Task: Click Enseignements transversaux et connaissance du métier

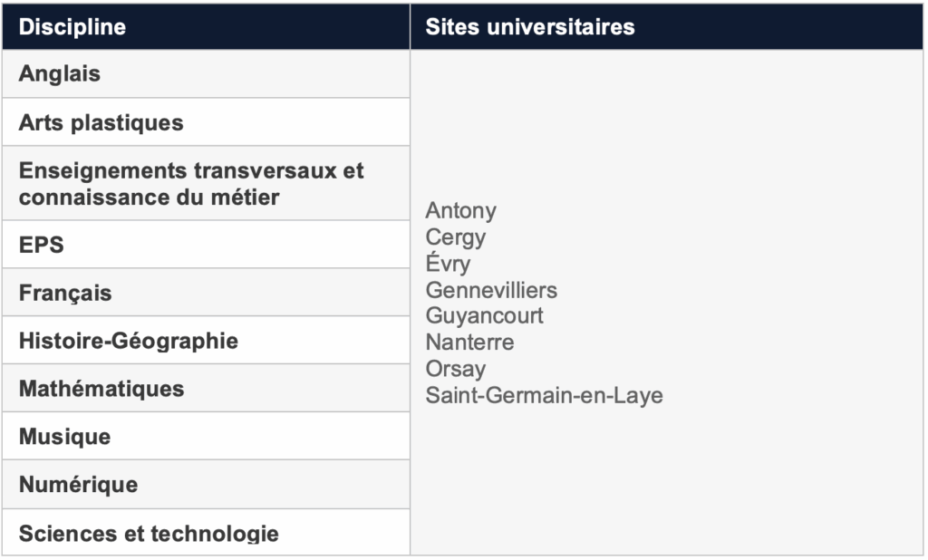Action: coord(191,183)
